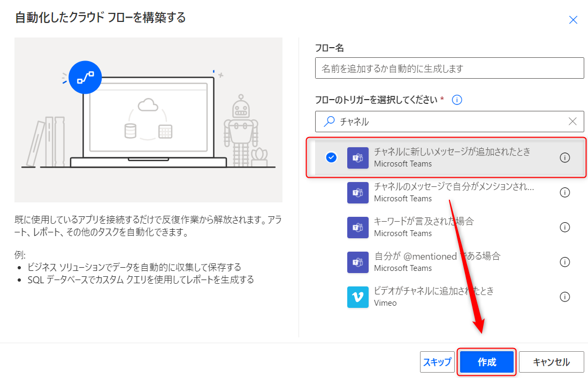The height and width of the screenshot is (378, 588).
Task: Cancel the dialog via キャンセル
Action: (x=552, y=361)
